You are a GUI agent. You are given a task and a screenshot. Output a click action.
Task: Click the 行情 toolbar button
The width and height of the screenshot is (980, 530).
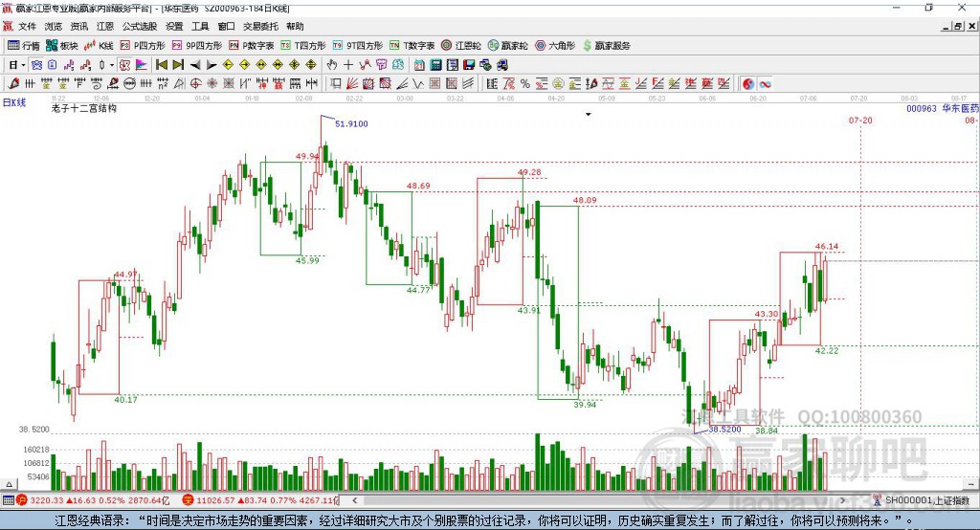24,46
